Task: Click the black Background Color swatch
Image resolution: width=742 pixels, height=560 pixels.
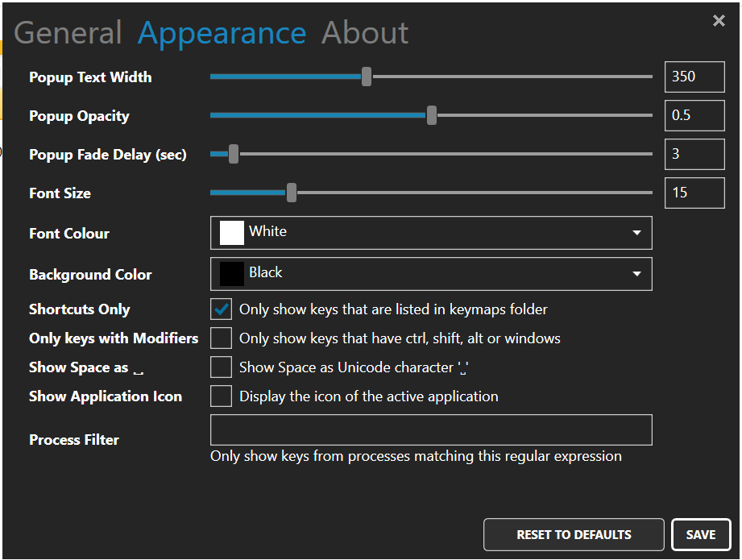Action: point(232,274)
